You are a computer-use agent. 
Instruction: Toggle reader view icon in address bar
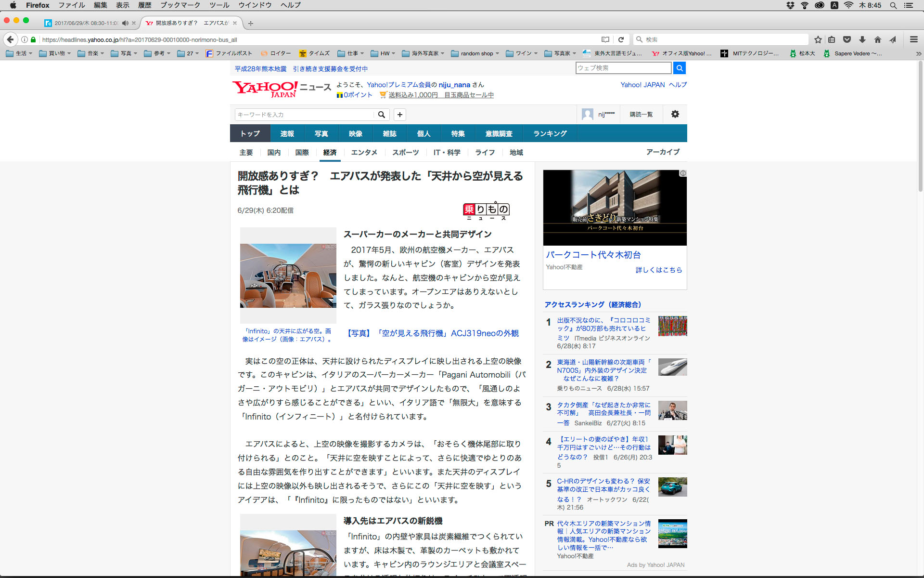pos(605,39)
